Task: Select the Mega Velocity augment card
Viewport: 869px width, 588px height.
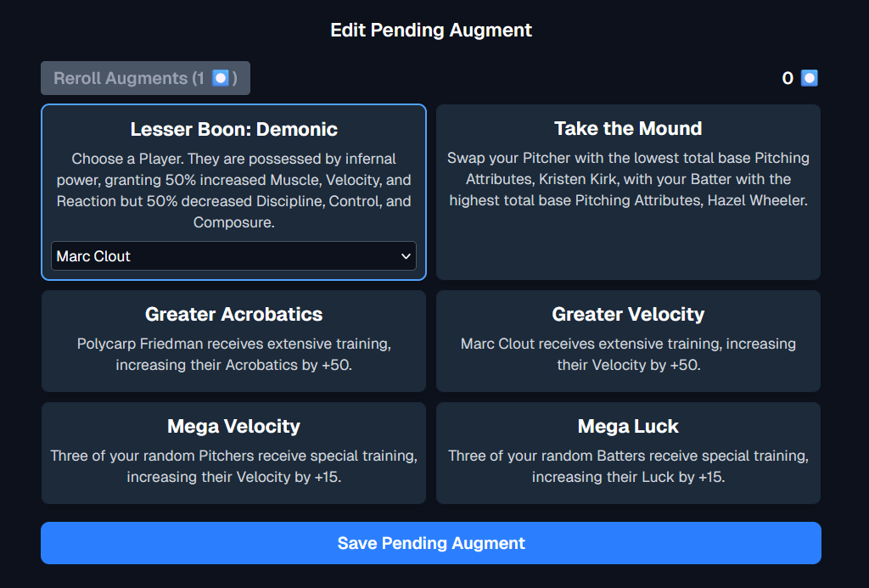Action: (233, 452)
